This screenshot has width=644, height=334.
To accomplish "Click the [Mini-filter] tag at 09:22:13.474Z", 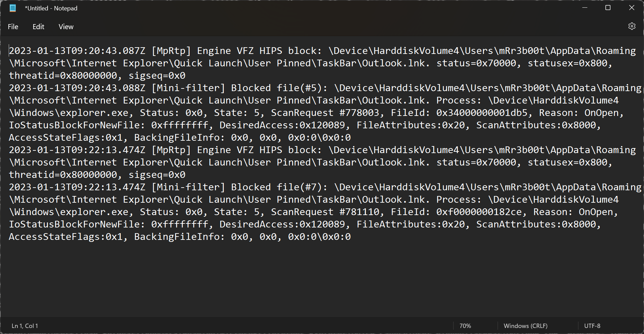I will click(x=188, y=187).
